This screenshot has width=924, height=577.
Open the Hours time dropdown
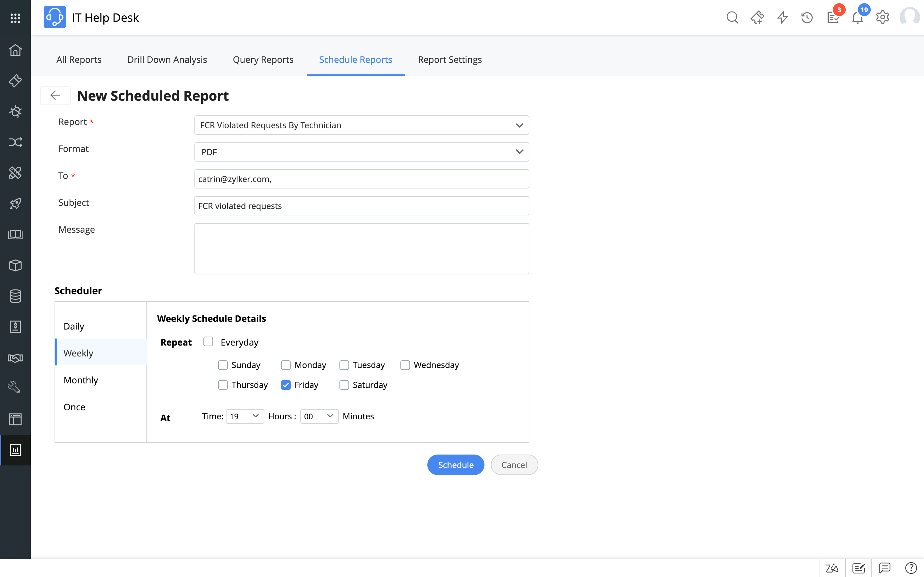[245, 416]
